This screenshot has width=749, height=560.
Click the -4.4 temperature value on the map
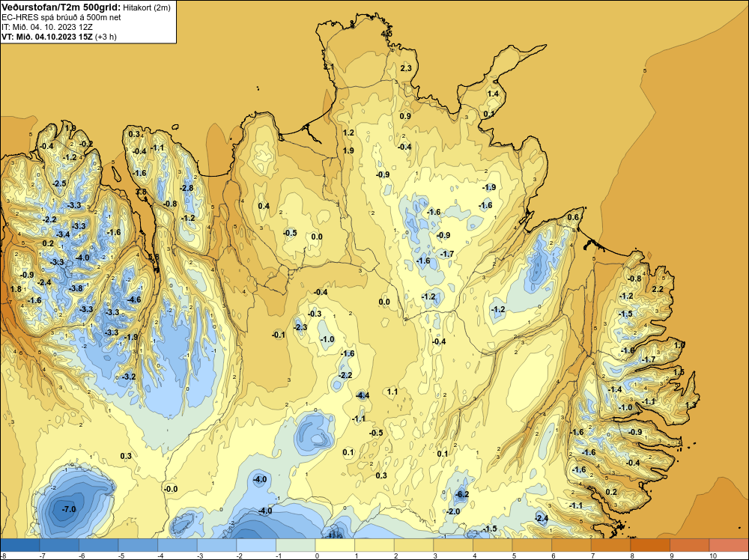tap(363, 395)
